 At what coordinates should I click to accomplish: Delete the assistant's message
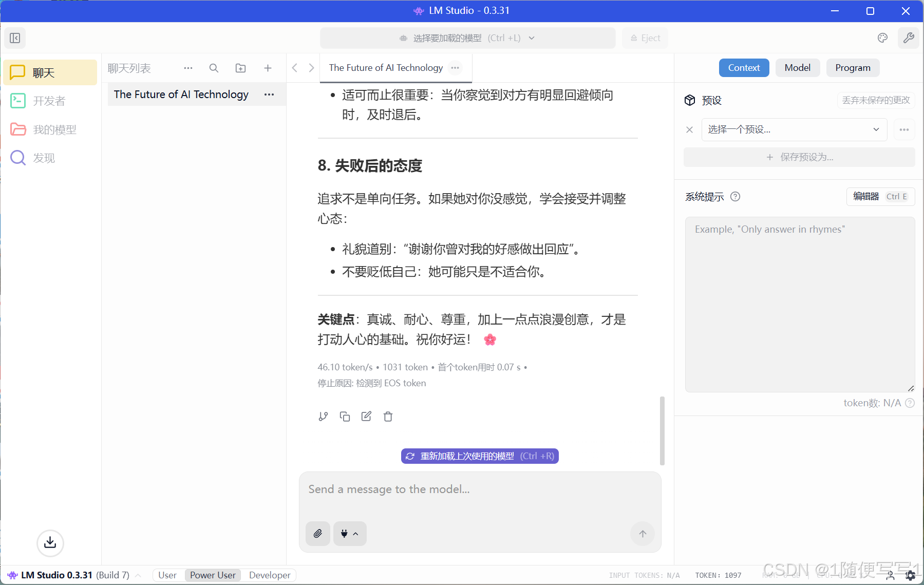[388, 417]
